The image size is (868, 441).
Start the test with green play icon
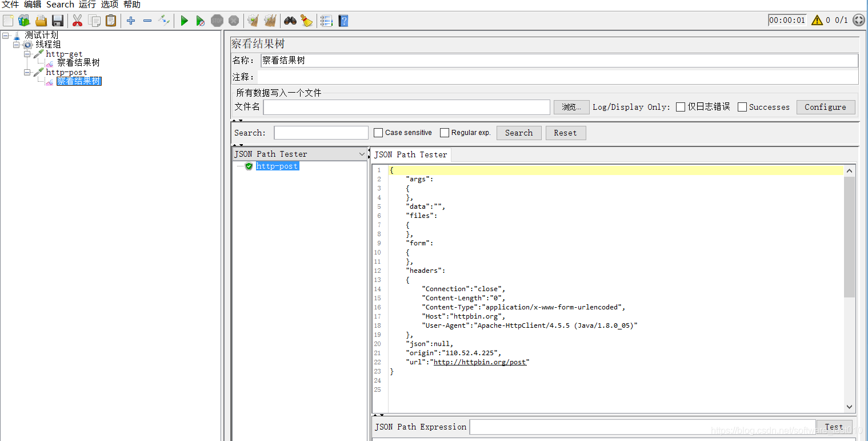(x=184, y=21)
